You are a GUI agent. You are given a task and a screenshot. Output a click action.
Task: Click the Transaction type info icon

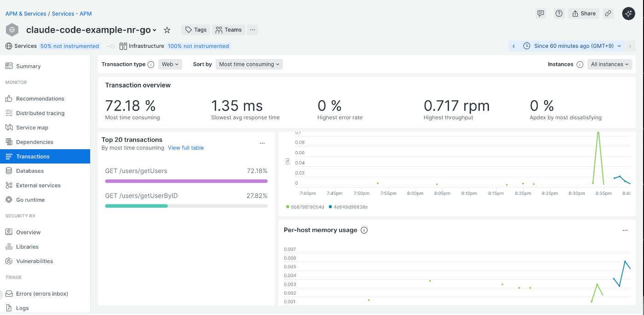(x=151, y=64)
